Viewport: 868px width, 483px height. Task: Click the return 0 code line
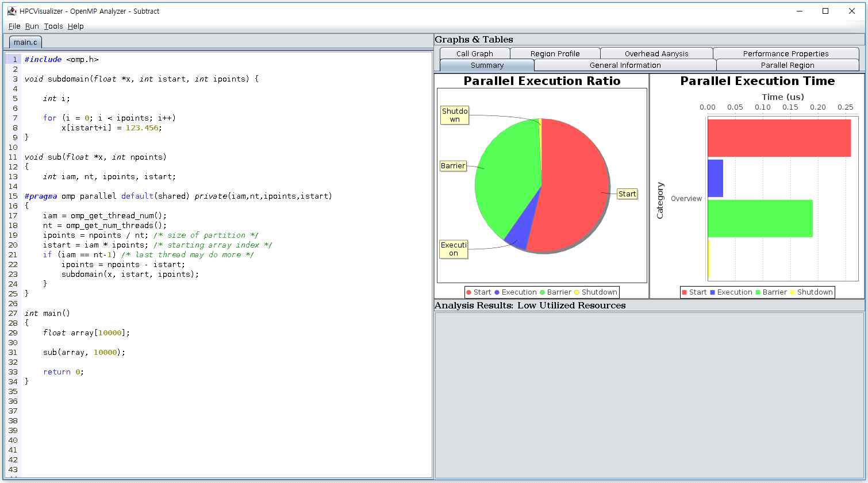point(63,372)
